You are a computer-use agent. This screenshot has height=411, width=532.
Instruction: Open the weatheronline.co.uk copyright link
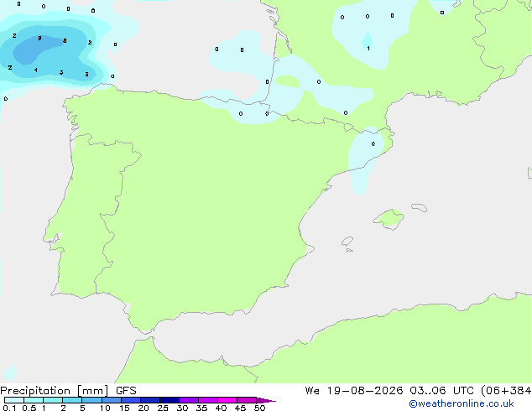pyautogui.click(x=462, y=403)
